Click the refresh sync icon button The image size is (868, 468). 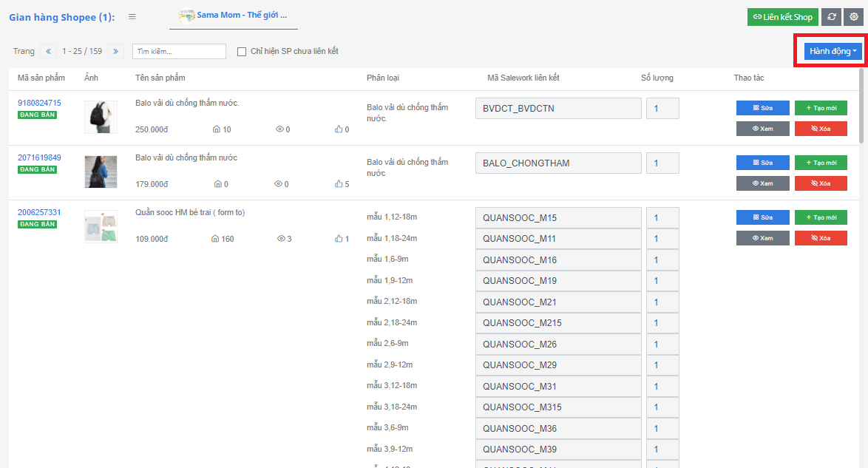(x=830, y=17)
